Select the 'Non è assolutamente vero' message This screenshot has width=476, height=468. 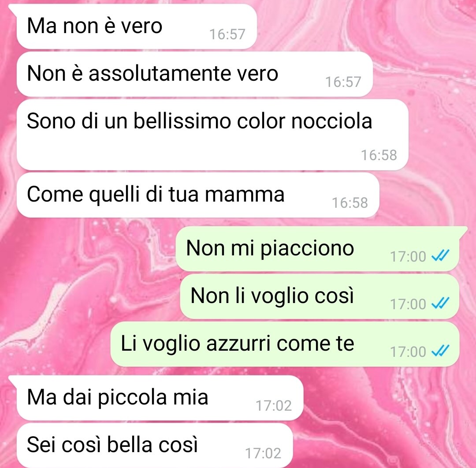(195, 74)
